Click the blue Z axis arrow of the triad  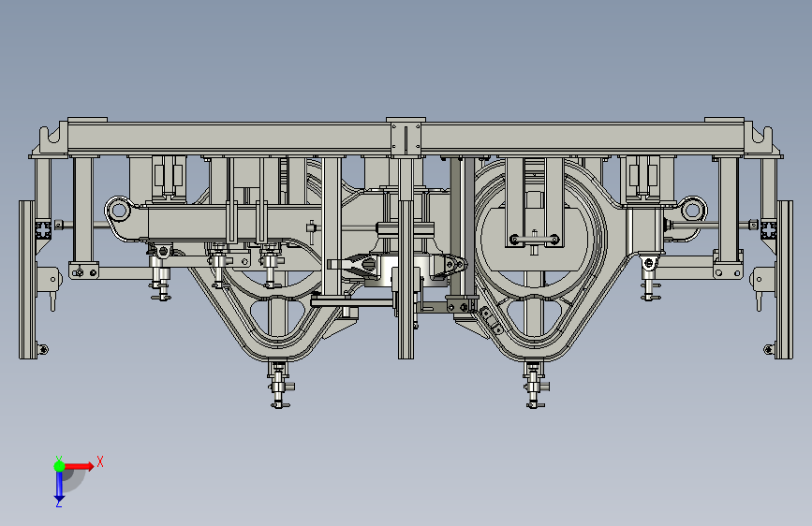60,486
